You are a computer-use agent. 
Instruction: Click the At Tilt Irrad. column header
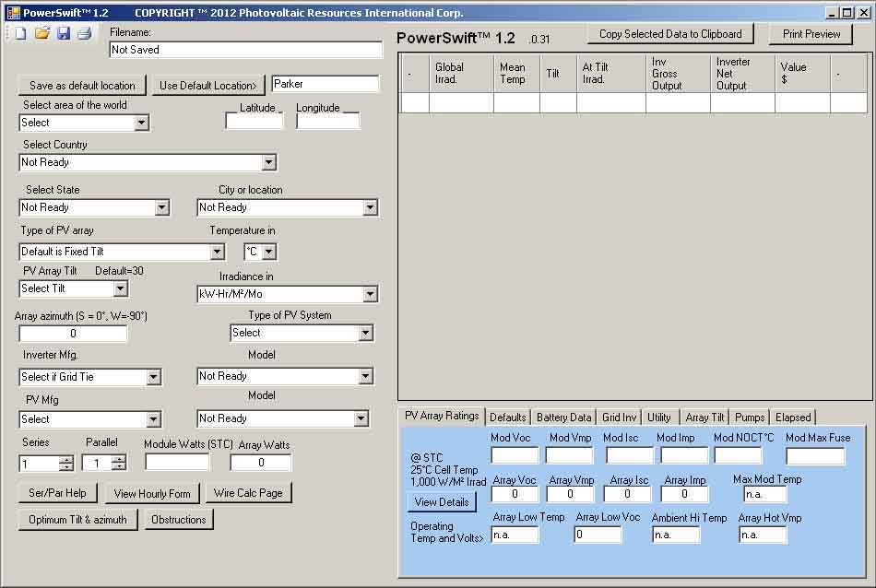tap(611, 73)
